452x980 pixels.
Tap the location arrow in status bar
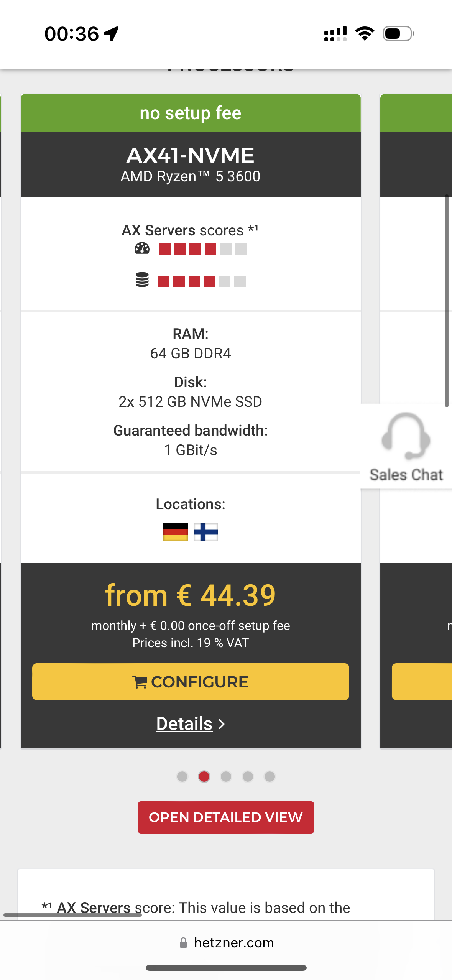coord(112,34)
